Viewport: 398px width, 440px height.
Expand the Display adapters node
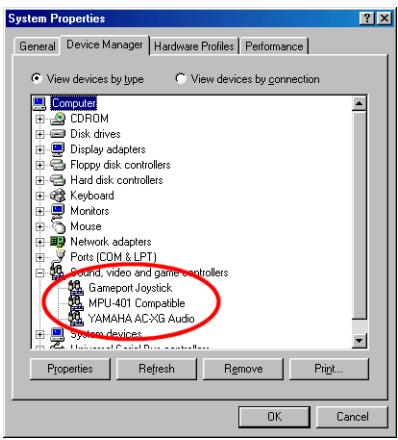(x=40, y=150)
